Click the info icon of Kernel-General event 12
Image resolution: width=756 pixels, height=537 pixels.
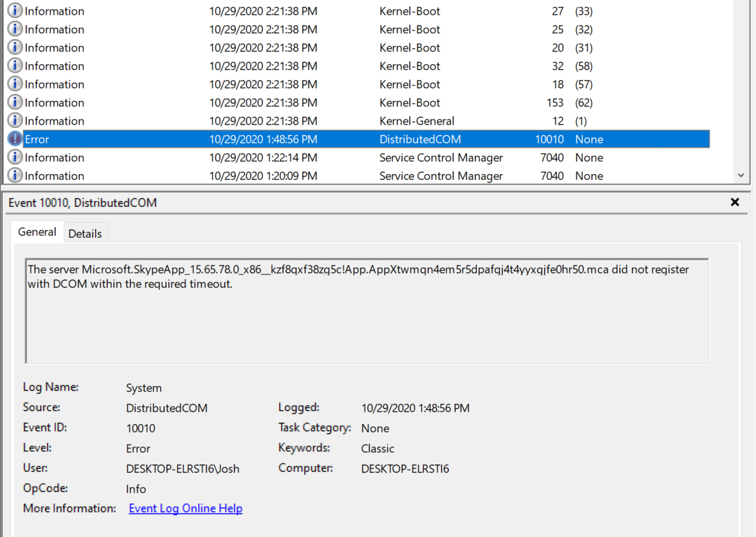click(15, 121)
